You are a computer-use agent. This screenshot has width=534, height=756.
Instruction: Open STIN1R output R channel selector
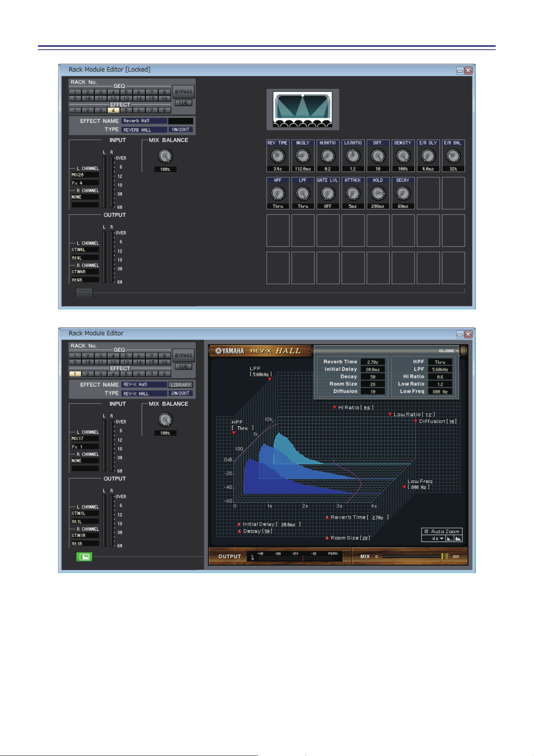(x=85, y=535)
